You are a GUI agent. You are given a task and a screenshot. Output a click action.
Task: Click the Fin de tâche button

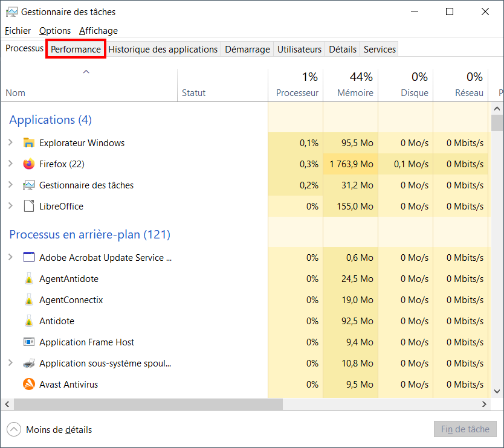click(465, 429)
